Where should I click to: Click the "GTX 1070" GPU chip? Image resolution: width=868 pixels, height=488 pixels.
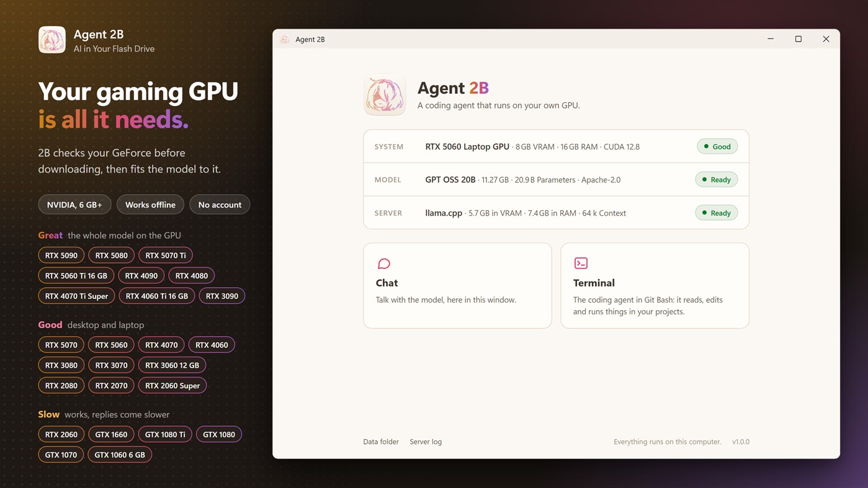click(x=61, y=455)
